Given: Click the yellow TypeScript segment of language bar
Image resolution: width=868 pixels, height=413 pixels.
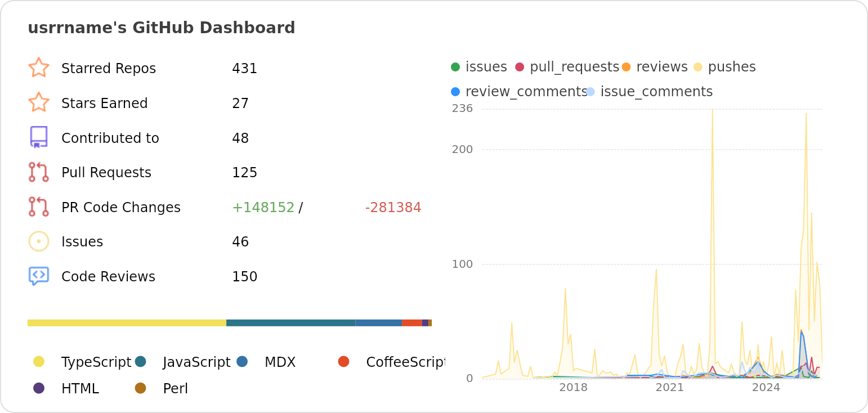Looking at the screenshot, I should pyautogui.click(x=127, y=323).
